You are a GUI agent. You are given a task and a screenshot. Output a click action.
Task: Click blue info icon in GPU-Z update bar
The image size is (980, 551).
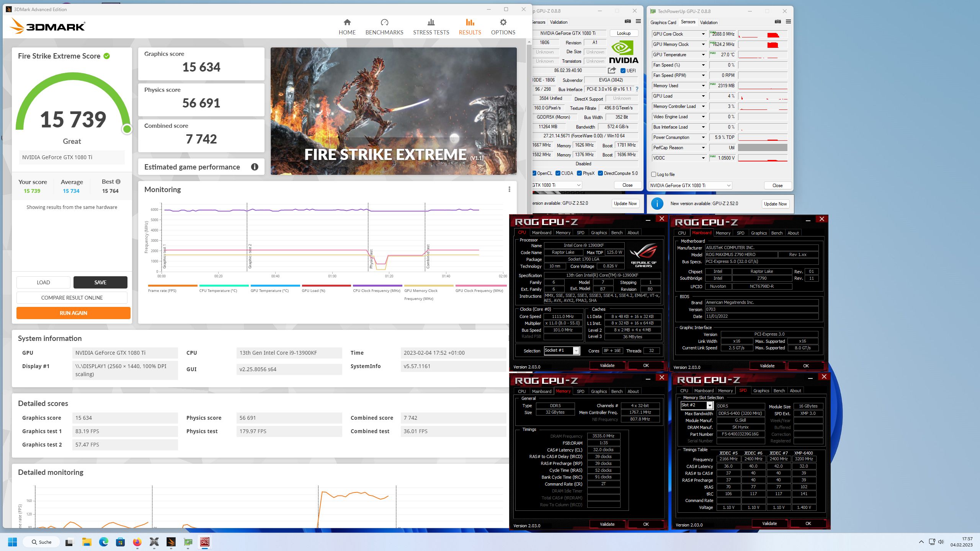(657, 204)
